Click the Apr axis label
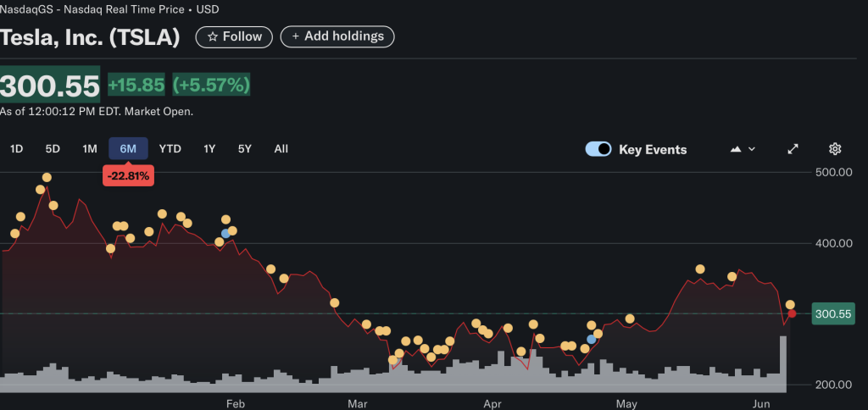 click(492, 404)
